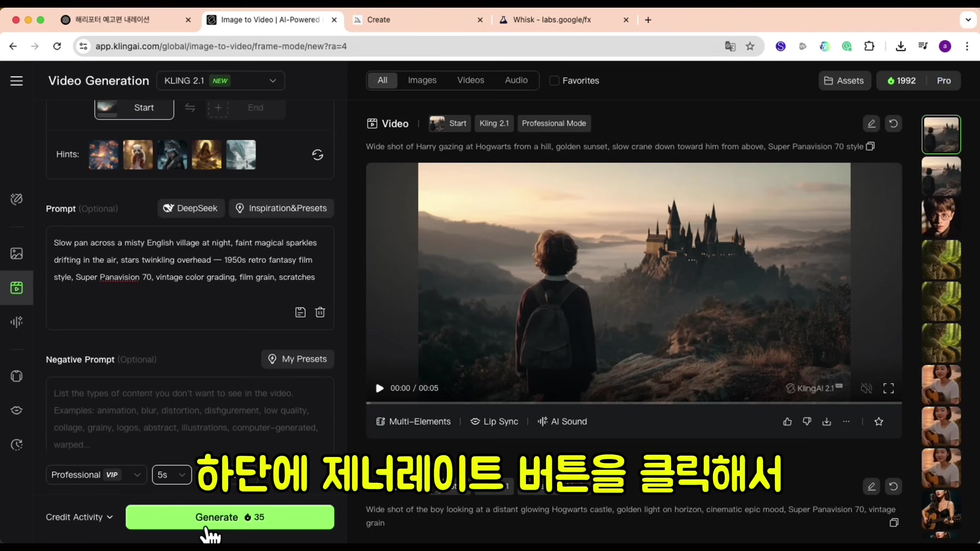Refresh the hint thumbnails

click(x=318, y=155)
